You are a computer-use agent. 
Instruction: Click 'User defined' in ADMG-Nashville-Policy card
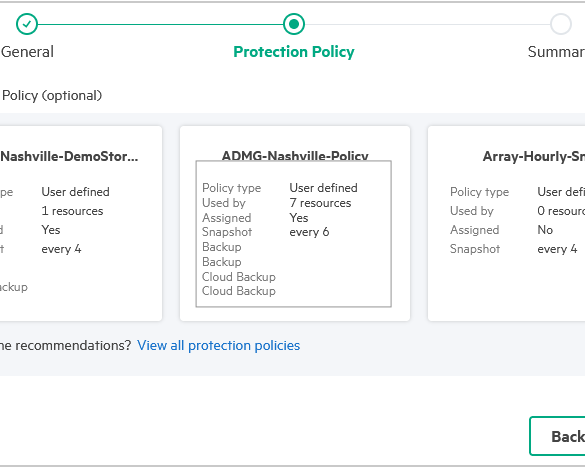click(x=323, y=188)
